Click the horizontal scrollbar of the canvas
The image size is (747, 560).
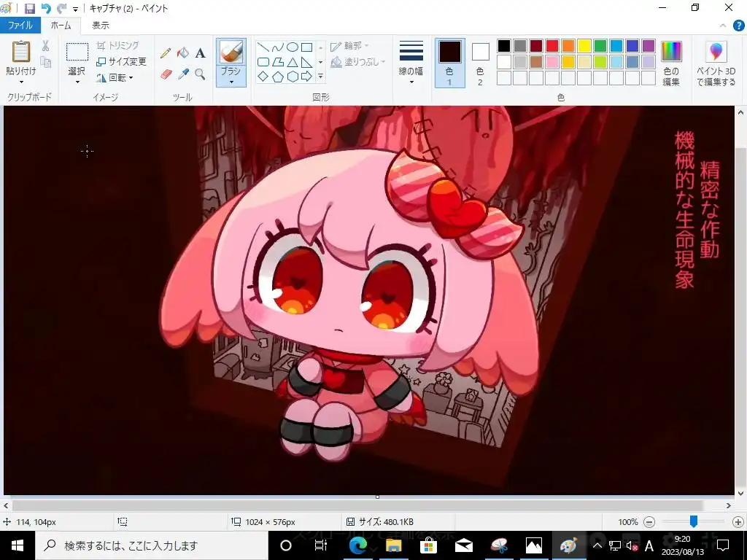(357, 505)
